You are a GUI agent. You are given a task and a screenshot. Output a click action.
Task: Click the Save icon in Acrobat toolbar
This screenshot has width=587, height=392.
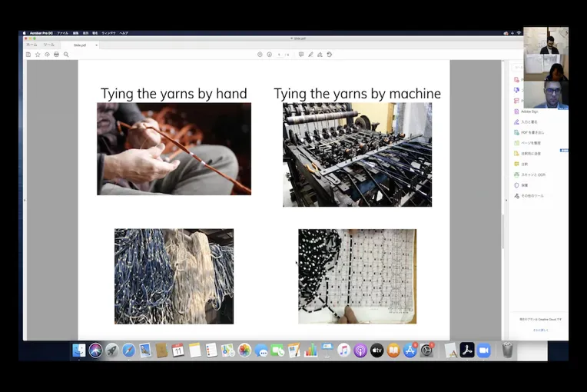28,55
